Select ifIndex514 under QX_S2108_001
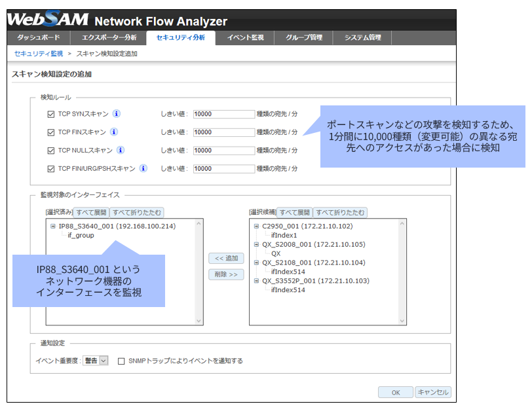Image resolution: width=532 pixels, height=419 pixels. 288,272
